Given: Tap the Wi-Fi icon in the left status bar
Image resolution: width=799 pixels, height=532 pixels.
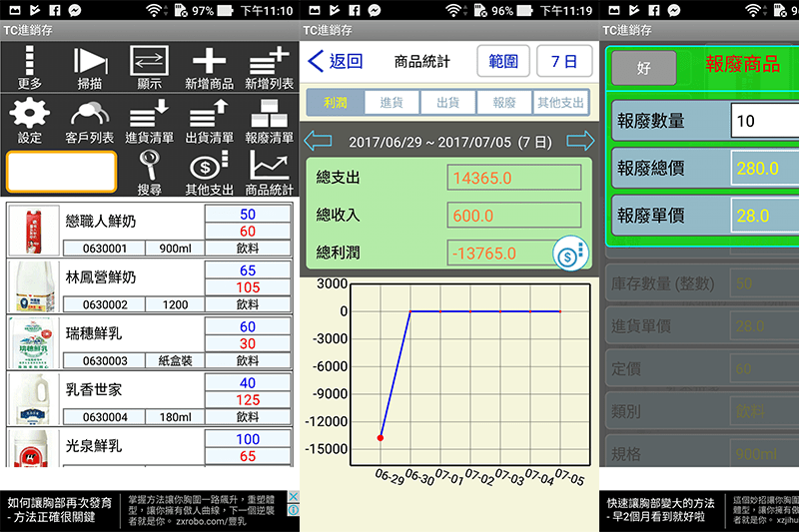Looking at the screenshot, I should click(154, 10).
